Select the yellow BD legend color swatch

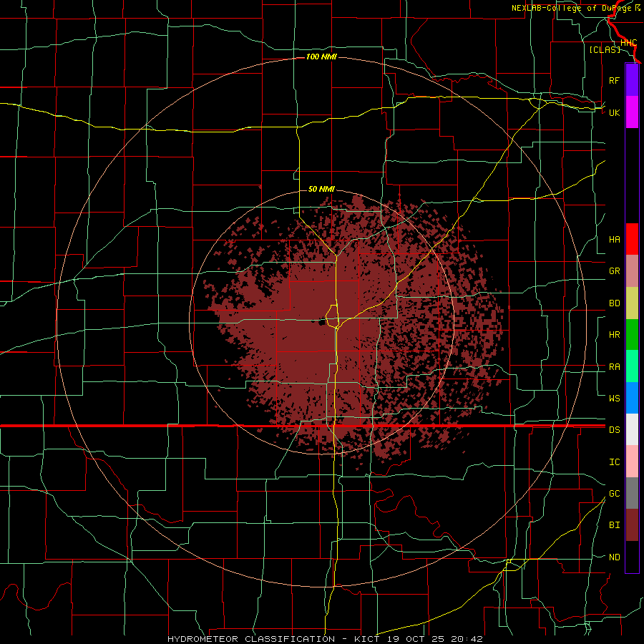[x=632, y=303]
